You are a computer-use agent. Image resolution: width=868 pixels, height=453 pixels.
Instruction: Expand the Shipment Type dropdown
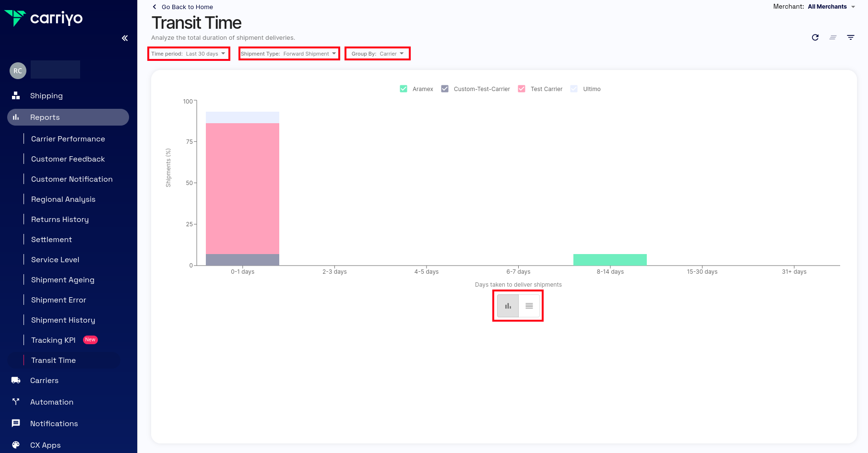click(x=289, y=54)
